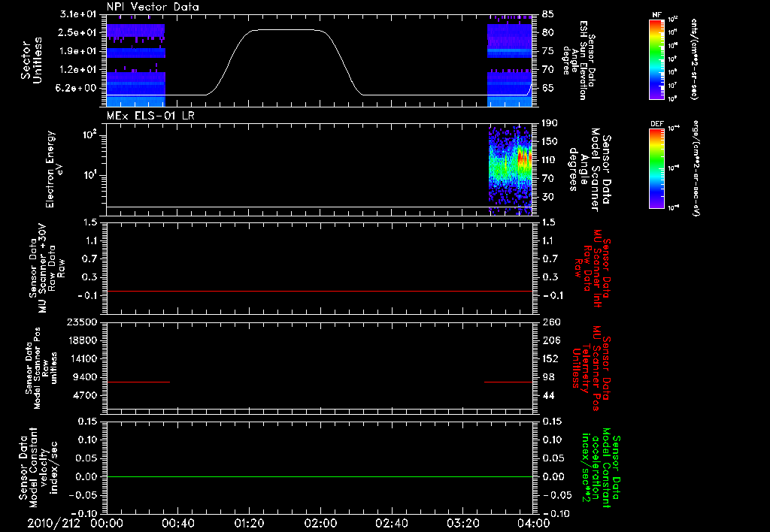Click the "Sector Unitless" axis title
This screenshot has width=770, height=532.
32,60
